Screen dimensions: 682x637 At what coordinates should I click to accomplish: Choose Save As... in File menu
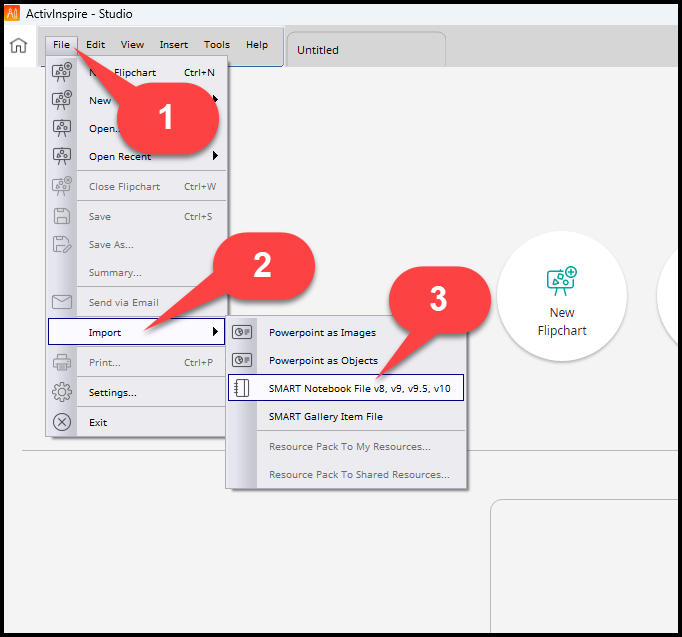pos(137,244)
